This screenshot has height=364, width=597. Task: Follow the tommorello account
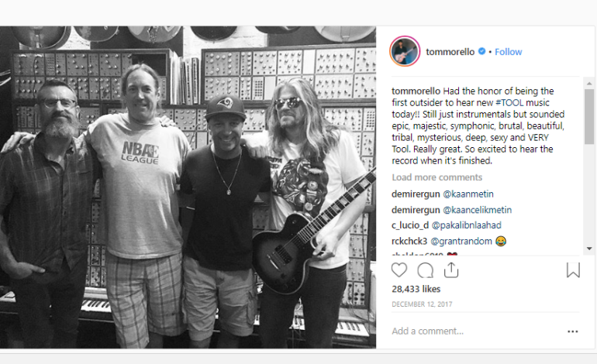coord(509,52)
